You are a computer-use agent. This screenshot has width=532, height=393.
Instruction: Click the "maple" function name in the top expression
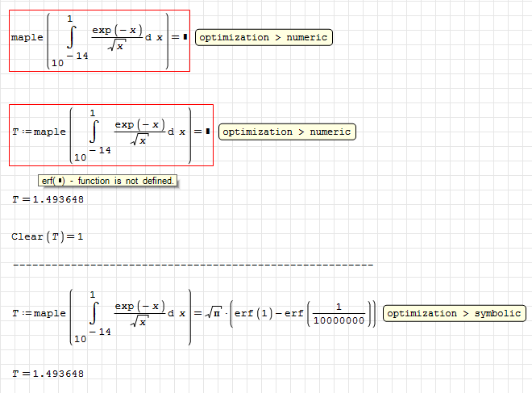point(27,38)
